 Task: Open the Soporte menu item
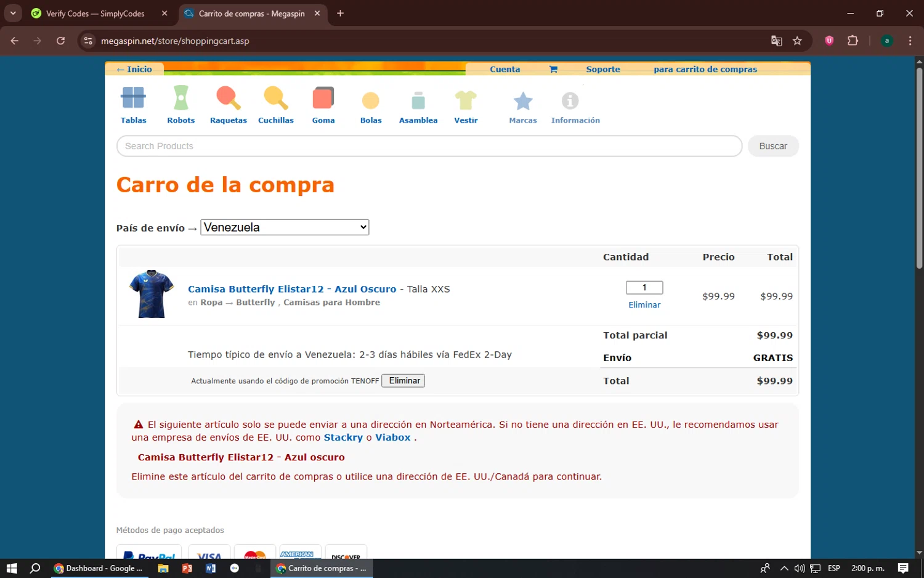(603, 69)
